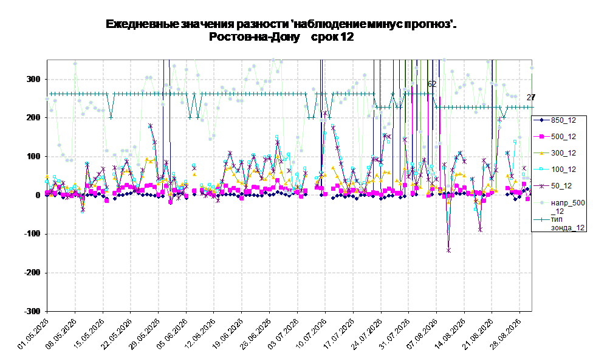
Task: Select the 'тип зонда_12' legend entry
Action: point(560,223)
